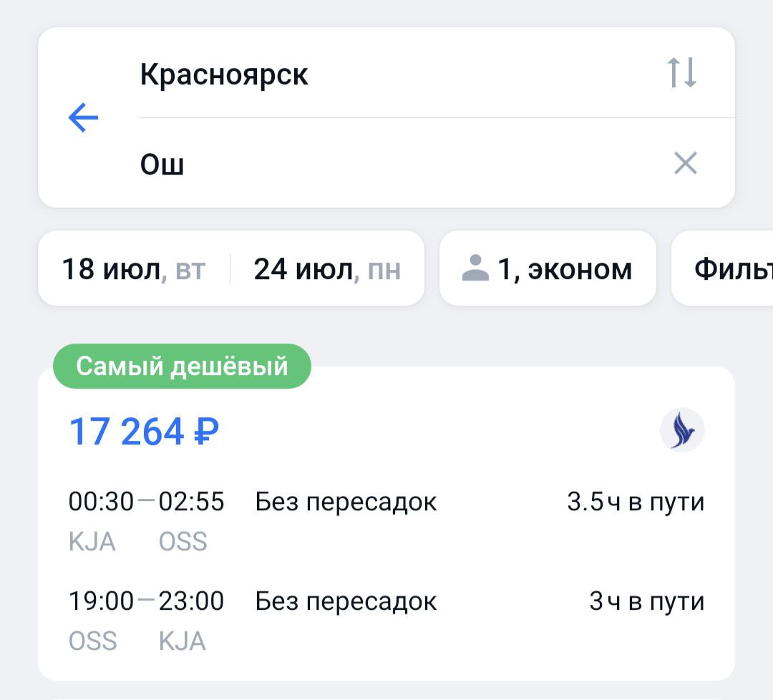Change return date 24 июл
This screenshot has width=773, height=700.
click(327, 269)
